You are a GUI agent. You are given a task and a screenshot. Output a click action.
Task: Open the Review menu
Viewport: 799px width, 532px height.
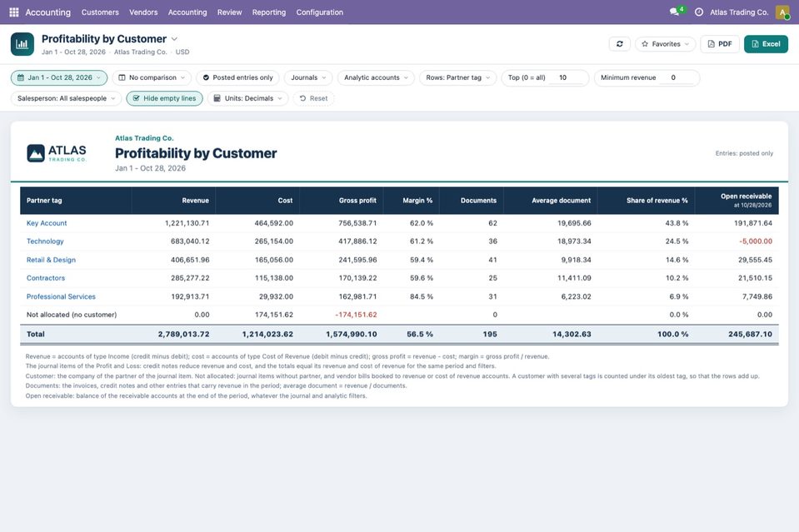229,12
